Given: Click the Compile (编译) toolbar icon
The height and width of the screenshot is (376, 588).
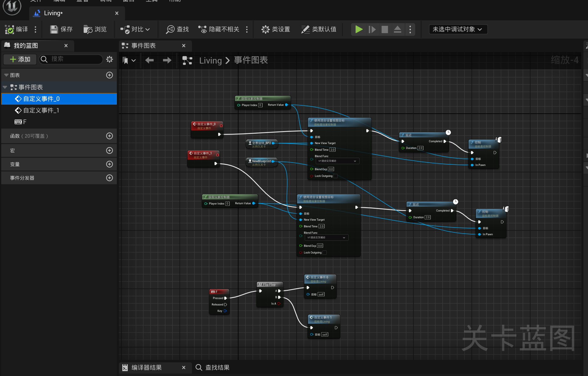Looking at the screenshot, I should [9, 29].
